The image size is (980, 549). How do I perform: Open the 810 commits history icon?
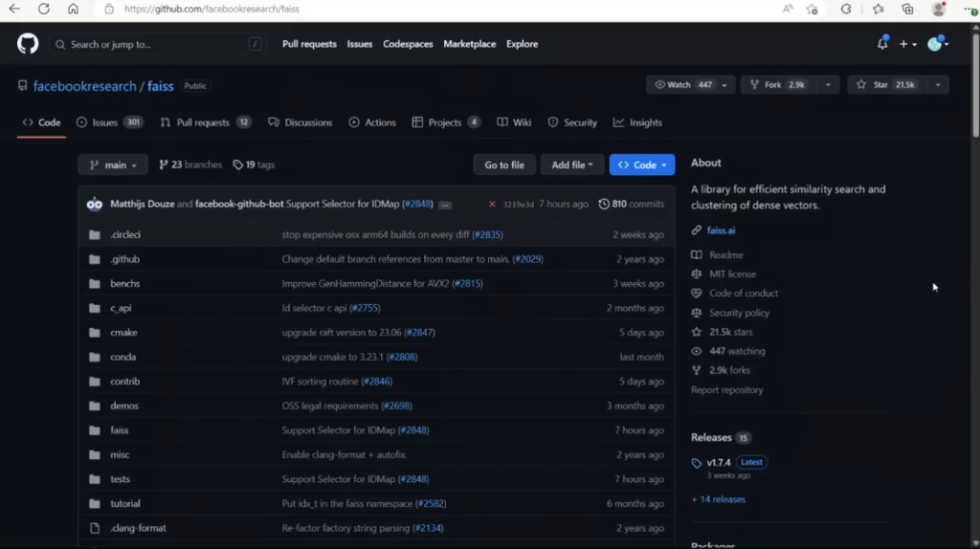tap(604, 204)
